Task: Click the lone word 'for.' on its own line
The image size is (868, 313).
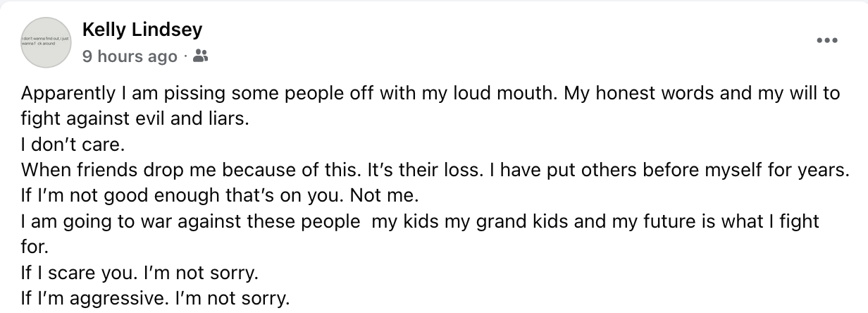Action: pos(35,247)
